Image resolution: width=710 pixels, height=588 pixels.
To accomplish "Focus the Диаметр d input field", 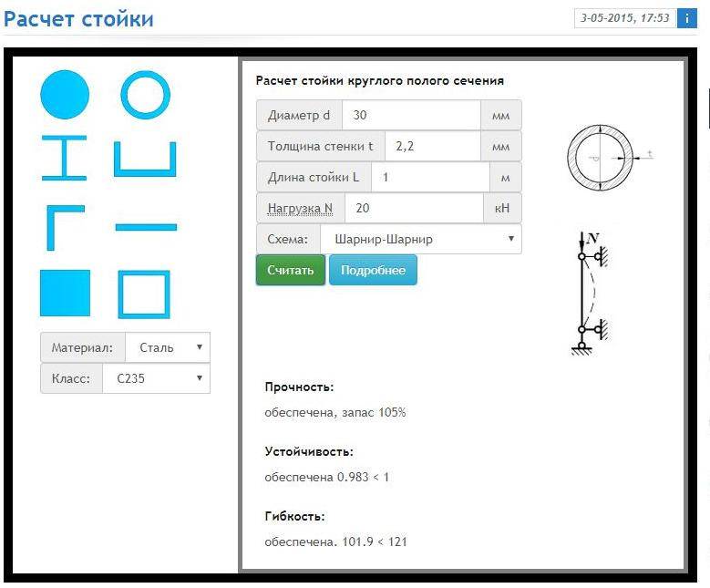I will click(x=411, y=115).
